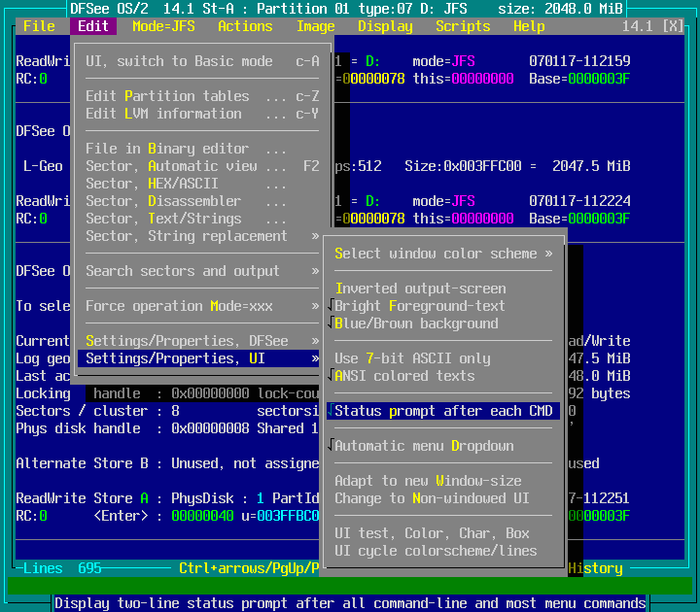Open the File menu
700x612 pixels.
[x=39, y=26]
